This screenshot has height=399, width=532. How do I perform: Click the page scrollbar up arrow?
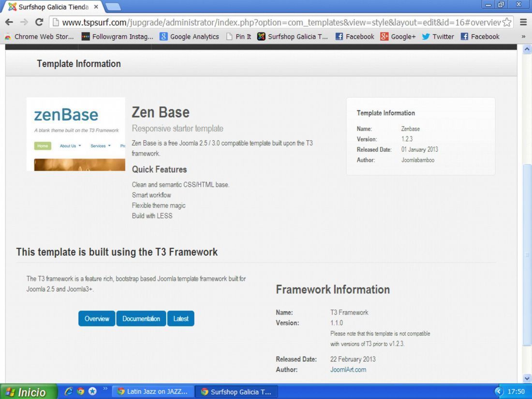(527, 49)
